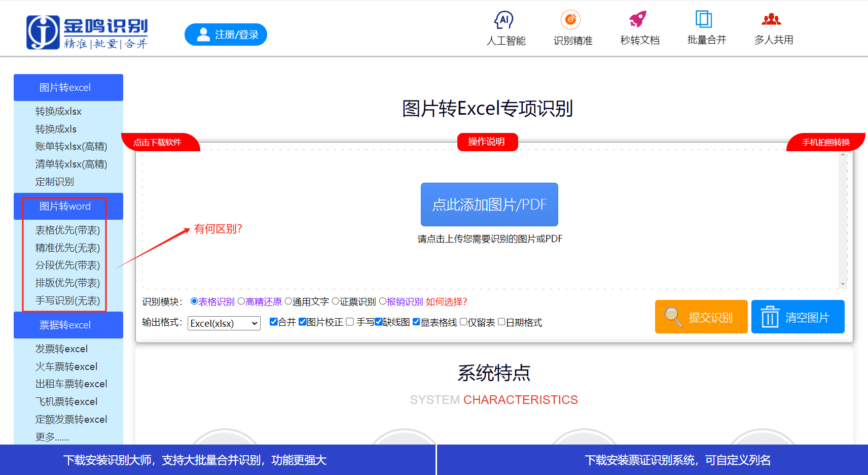Screen dimensions: 868x475
Task: Uncheck the 合并 checkbox
Action: 273,322
